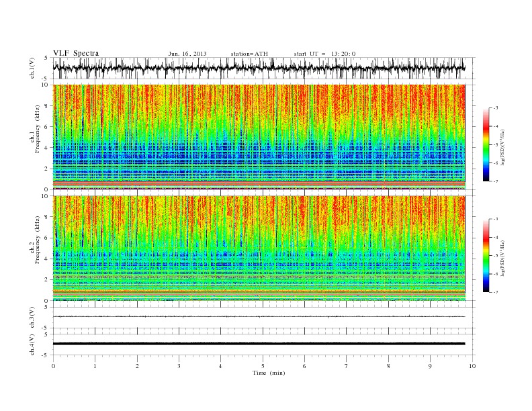Click the ch.3(V) waveform trace panel
The height and width of the screenshot is (411, 532).
tap(264, 317)
